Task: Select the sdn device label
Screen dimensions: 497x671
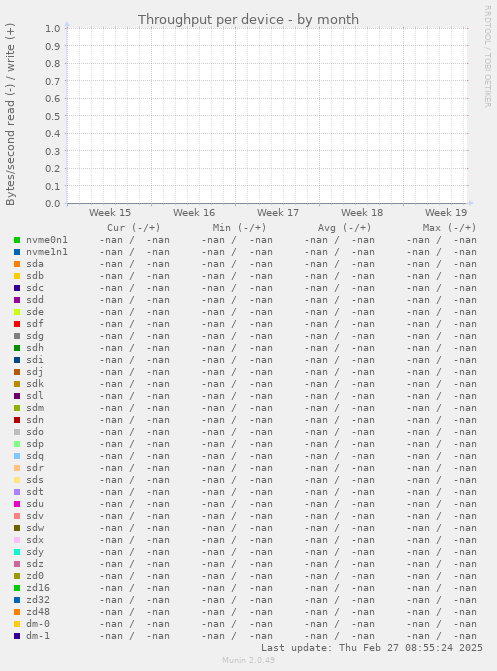Action: click(x=35, y=420)
